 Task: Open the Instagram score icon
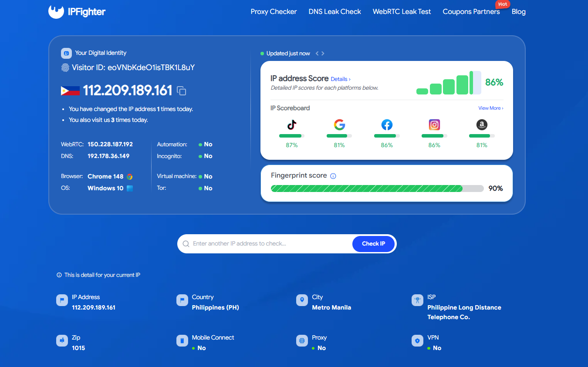(x=434, y=125)
